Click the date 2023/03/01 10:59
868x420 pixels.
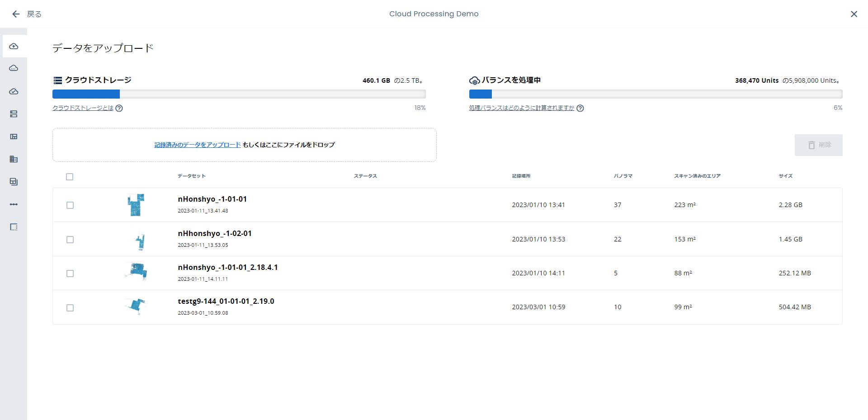pyautogui.click(x=538, y=307)
